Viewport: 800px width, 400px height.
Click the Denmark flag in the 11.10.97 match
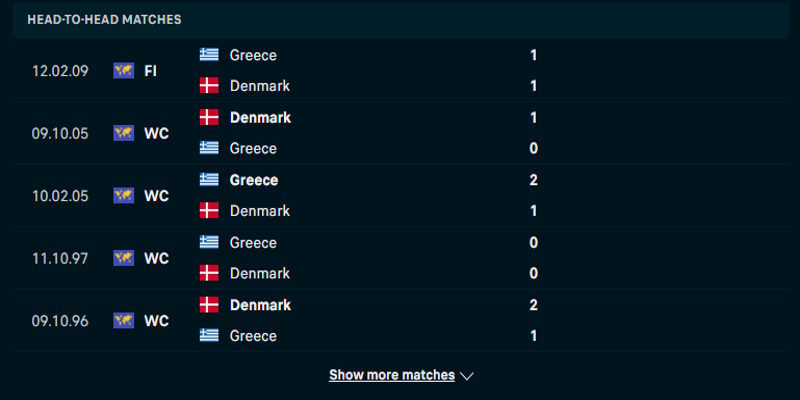(x=209, y=273)
